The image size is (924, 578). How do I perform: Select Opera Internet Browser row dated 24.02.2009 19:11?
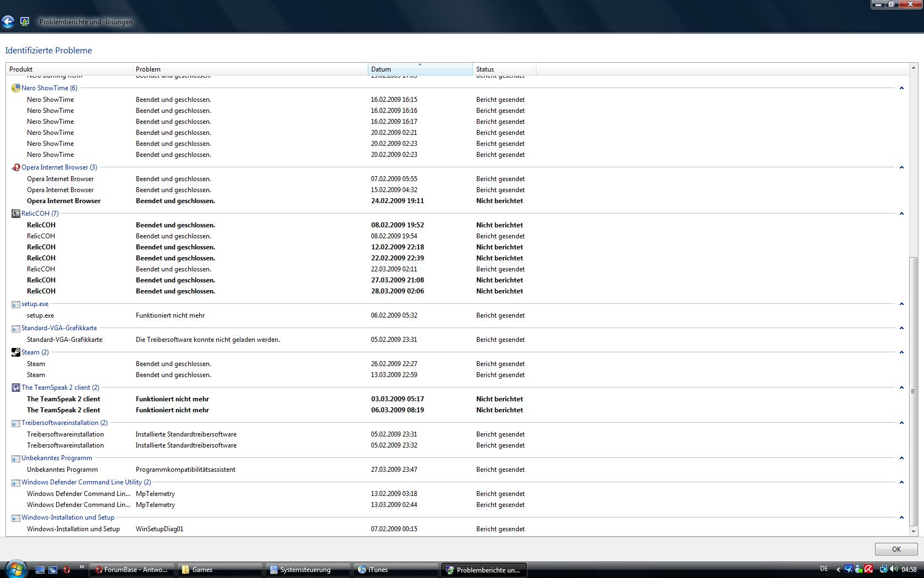point(458,201)
